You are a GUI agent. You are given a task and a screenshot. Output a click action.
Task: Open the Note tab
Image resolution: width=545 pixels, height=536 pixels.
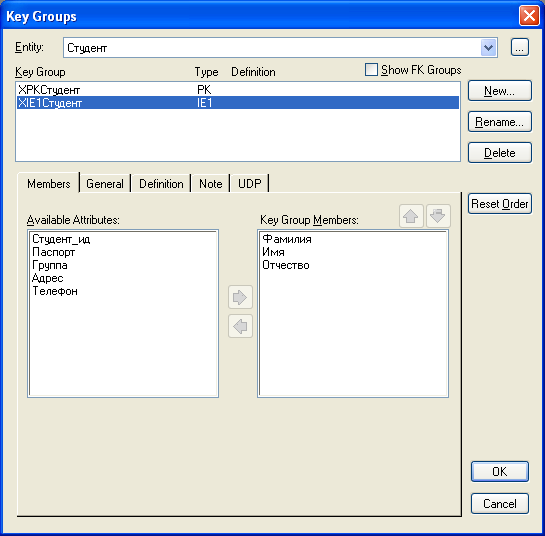pyautogui.click(x=210, y=184)
